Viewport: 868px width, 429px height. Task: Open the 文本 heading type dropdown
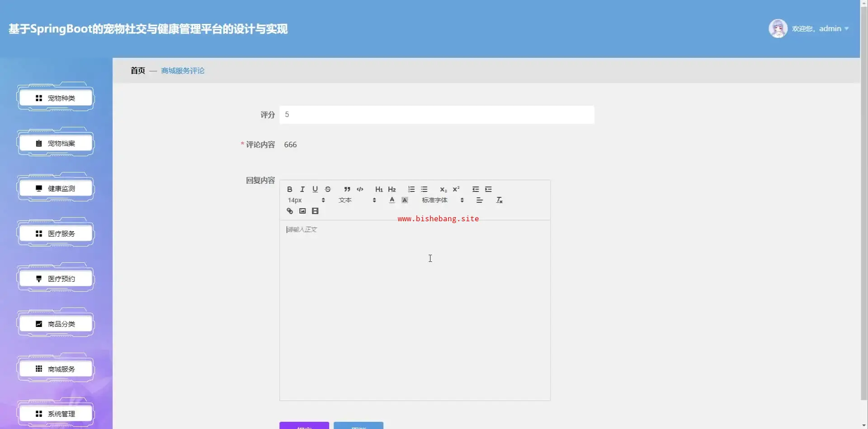click(357, 200)
